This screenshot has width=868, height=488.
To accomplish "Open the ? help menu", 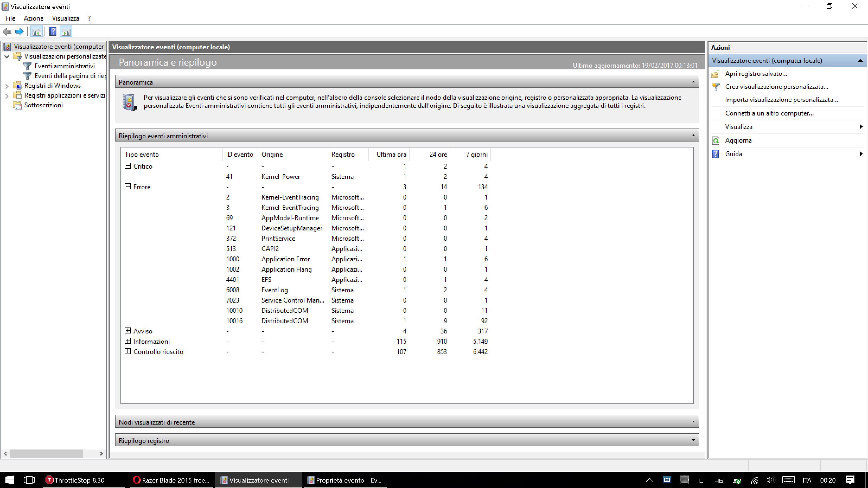I will (x=89, y=18).
